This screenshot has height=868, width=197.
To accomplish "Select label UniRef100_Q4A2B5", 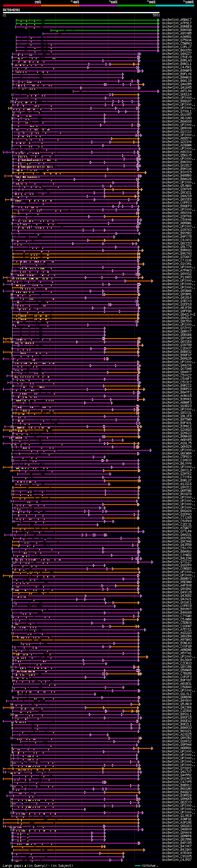I will pos(177,84).
